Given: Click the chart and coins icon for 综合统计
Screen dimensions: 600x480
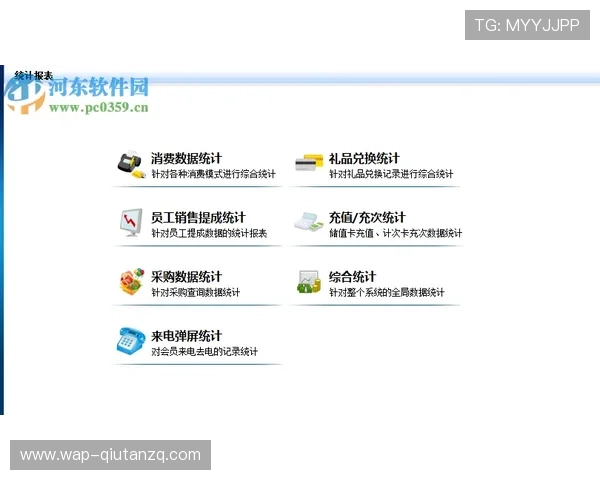Looking at the screenshot, I should [x=309, y=282].
